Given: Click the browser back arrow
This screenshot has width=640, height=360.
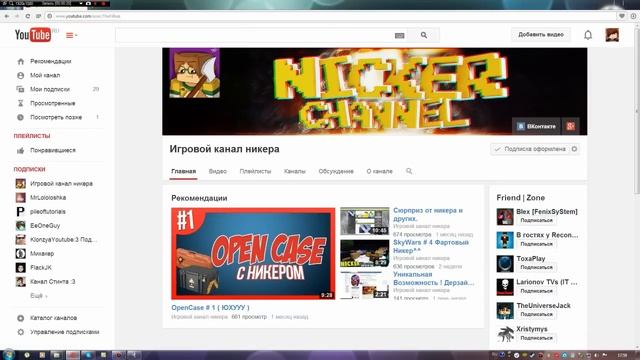Looking at the screenshot, I should 7,16.
